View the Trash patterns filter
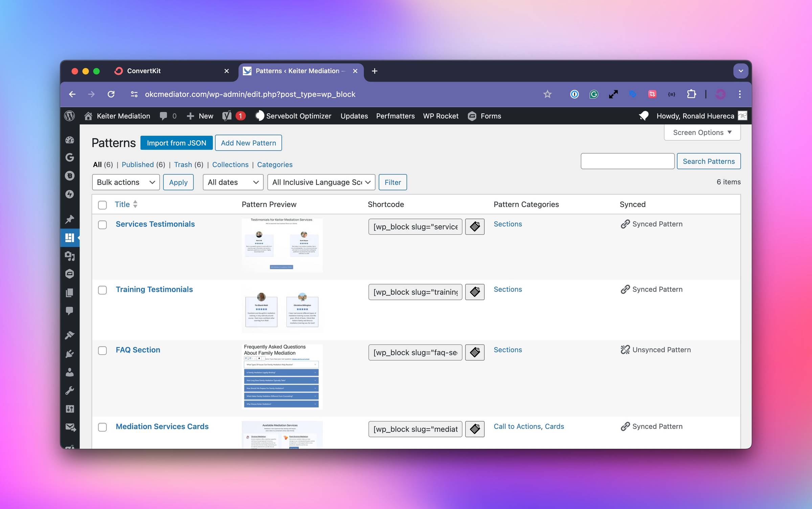 coord(183,164)
